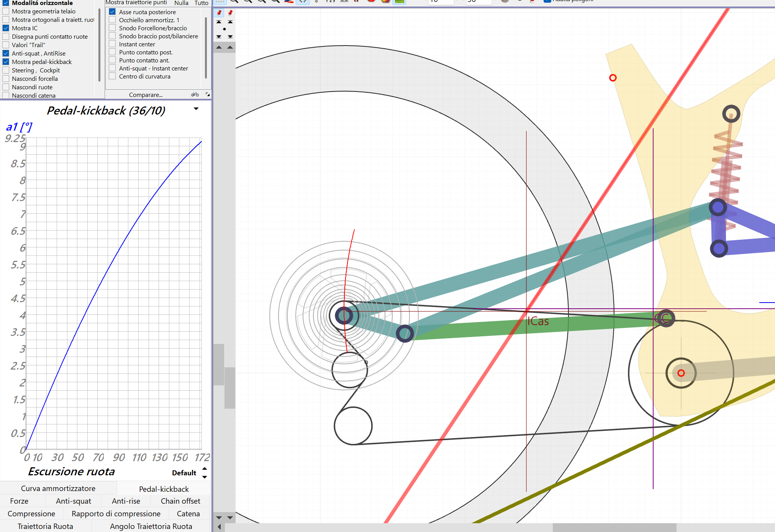
Task: Select the Curva ammortizzatore tab
Action: point(58,488)
